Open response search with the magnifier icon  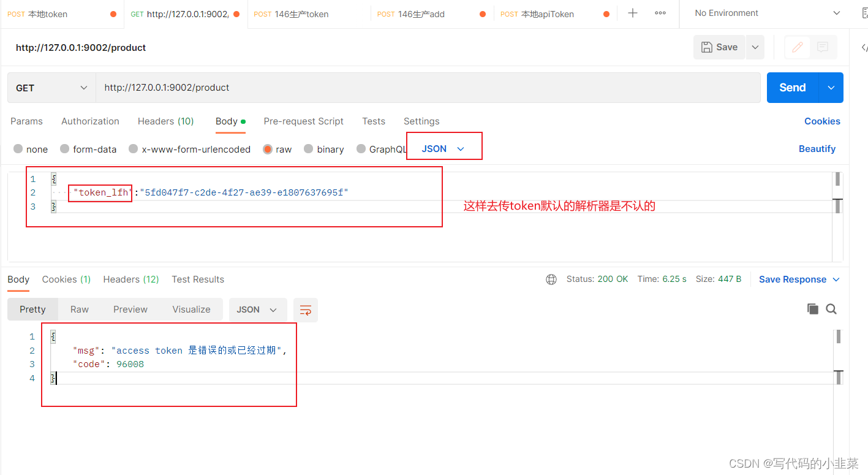(831, 308)
